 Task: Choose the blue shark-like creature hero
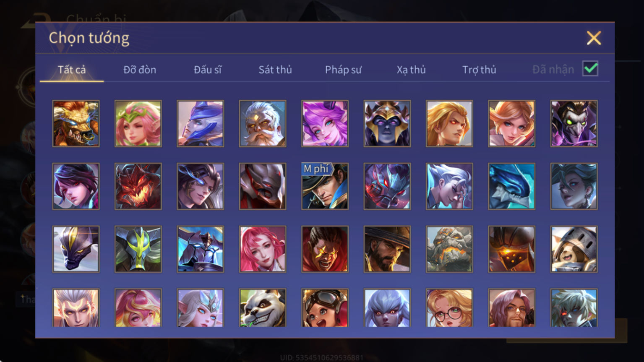click(511, 186)
